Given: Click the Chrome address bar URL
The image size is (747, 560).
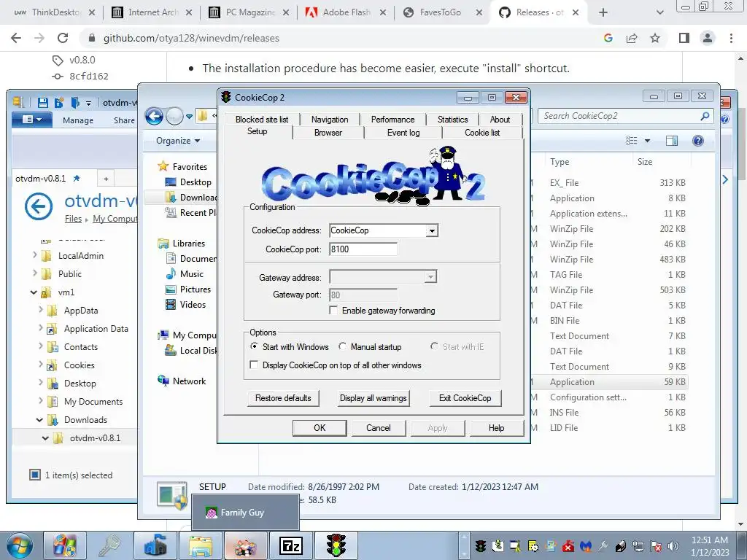Looking at the screenshot, I should (x=191, y=38).
